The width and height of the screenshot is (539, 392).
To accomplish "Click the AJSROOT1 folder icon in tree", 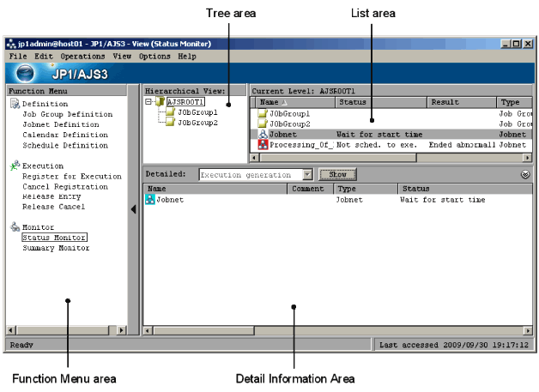I will 160,102.
